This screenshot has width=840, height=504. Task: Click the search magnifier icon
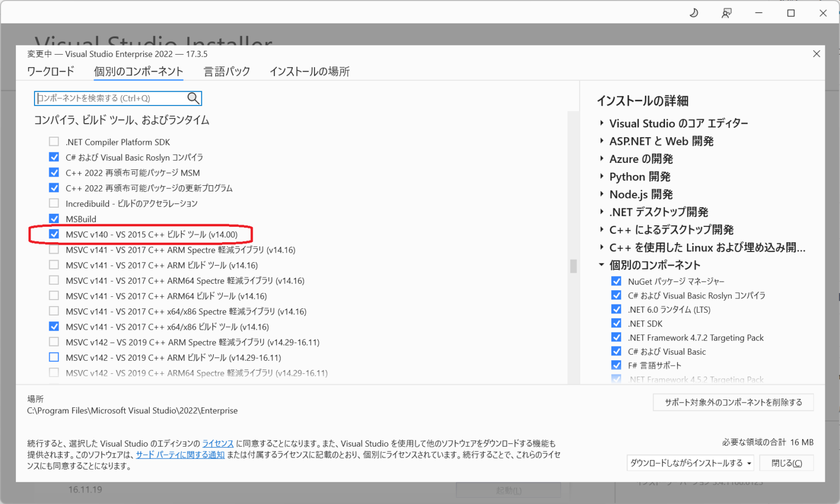tap(193, 98)
